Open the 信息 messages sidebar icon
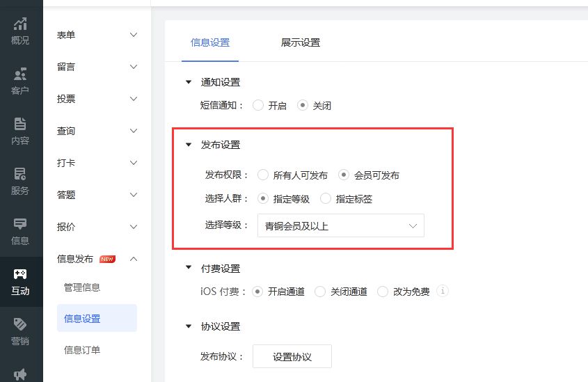Viewport: 588px width, 382px height. [20, 232]
